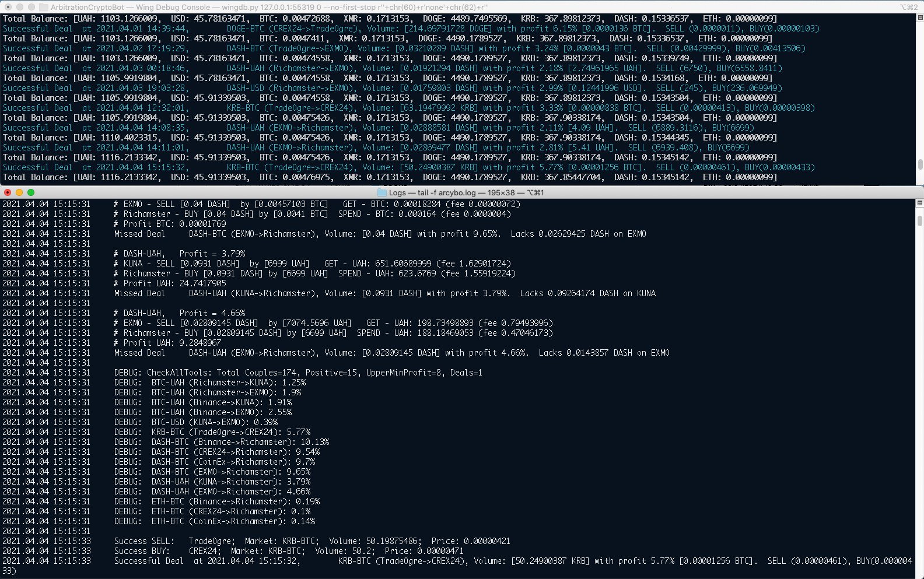The image size is (924, 579).
Task: Select the Successful Deal line dated 2021.04.01 14:39:44
Action: (x=411, y=29)
